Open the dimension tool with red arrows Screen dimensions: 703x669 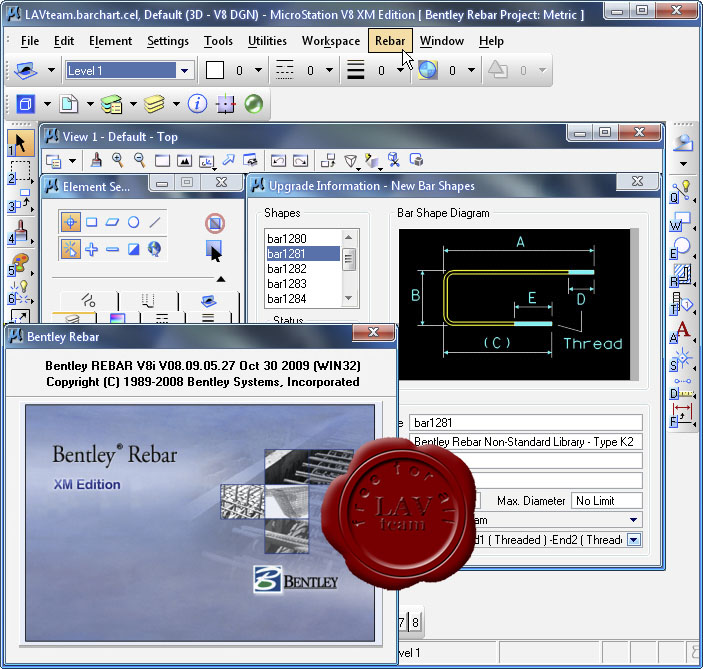click(681, 415)
